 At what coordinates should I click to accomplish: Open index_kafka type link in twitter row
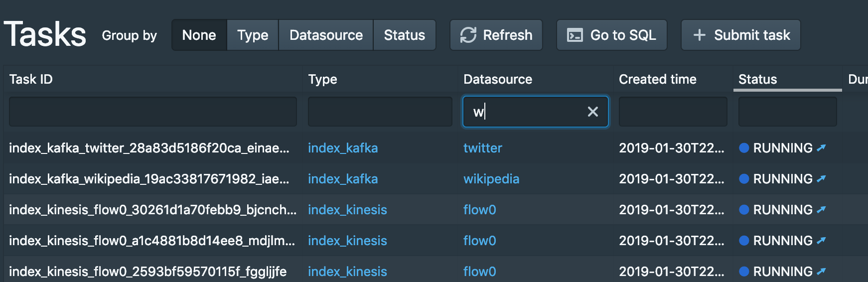(343, 148)
